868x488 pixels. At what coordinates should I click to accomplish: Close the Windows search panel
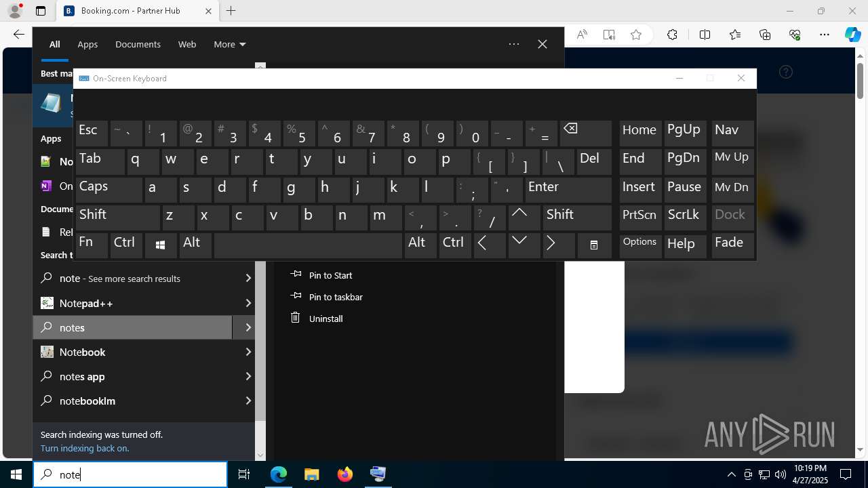(542, 44)
